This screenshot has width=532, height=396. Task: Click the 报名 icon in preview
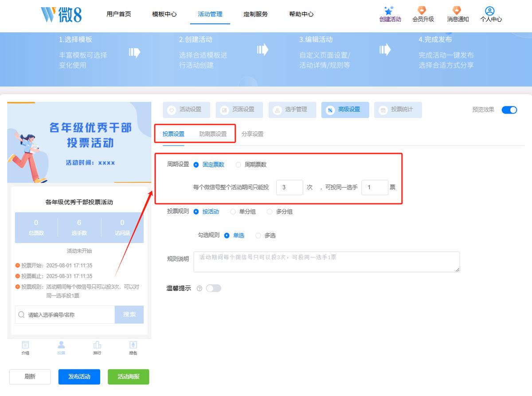click(x=133, y=345)
